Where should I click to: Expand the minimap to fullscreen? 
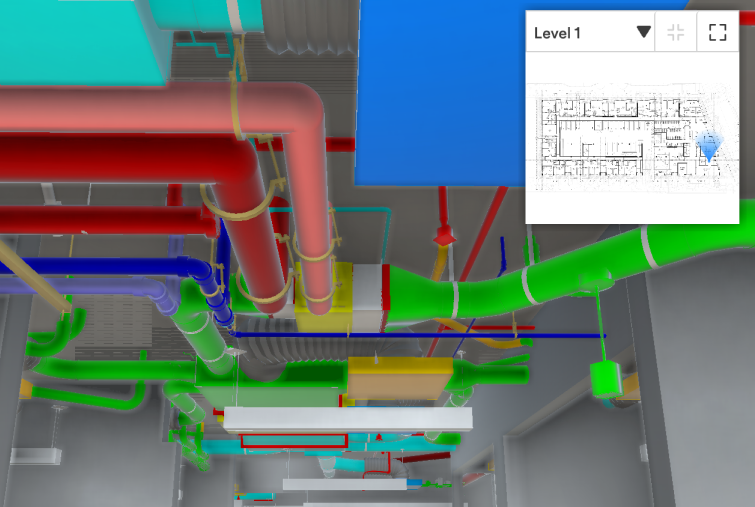pyautogui.click(x=716, y=32)
